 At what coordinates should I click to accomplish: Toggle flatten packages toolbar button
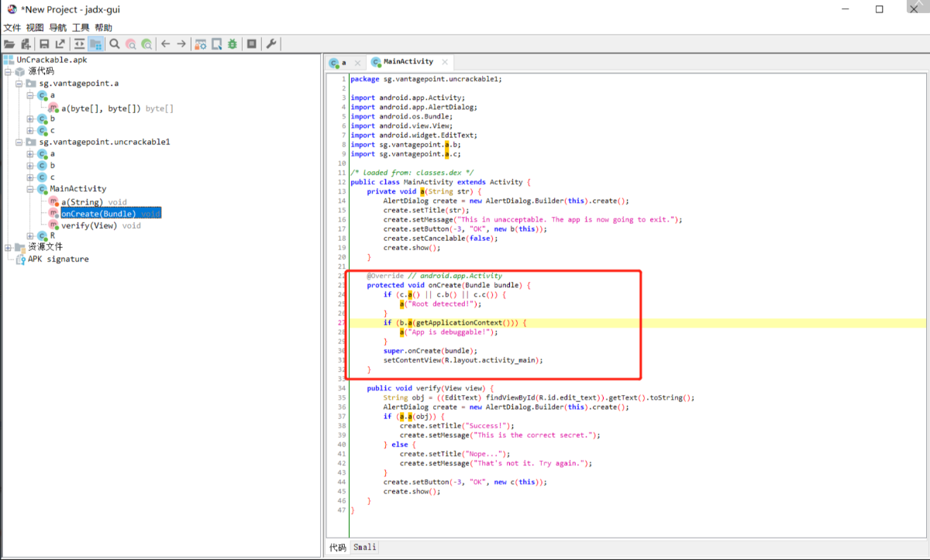[96, 44]
